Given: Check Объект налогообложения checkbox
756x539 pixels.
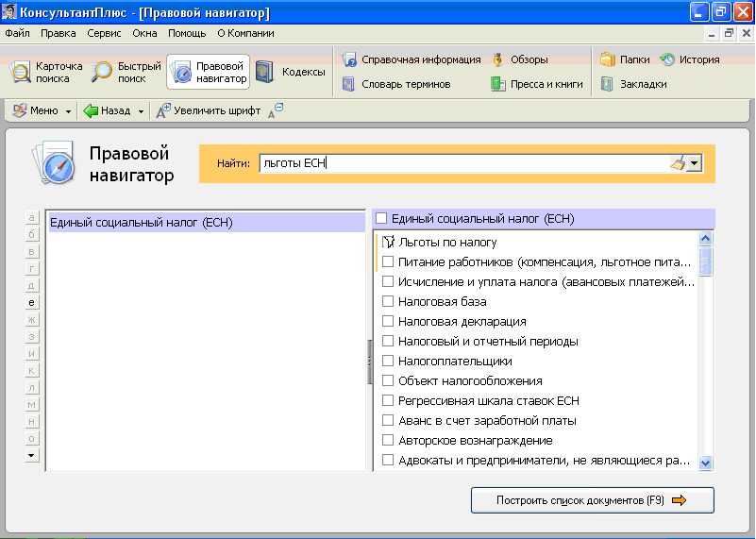Looking at the screenshot, I should (388, 380).
